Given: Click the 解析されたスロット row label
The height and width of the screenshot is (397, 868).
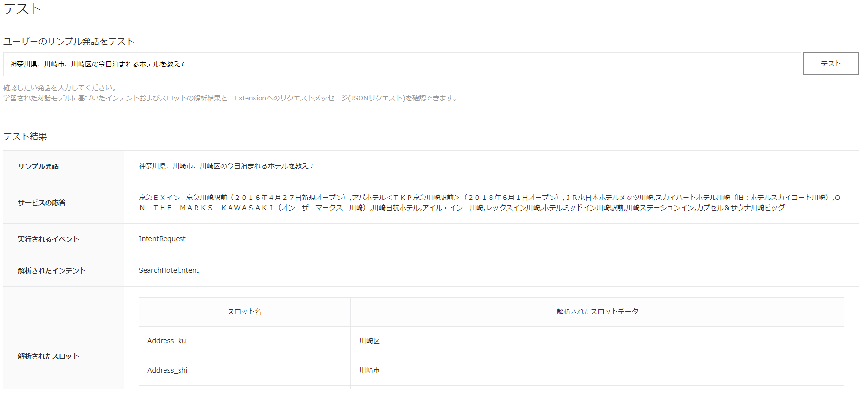Looking at the screenshot, I should pos(49,356).
